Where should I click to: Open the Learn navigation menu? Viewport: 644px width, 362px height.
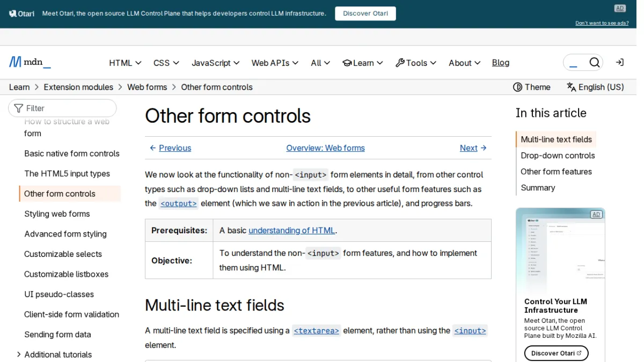[x=363, y=63]
